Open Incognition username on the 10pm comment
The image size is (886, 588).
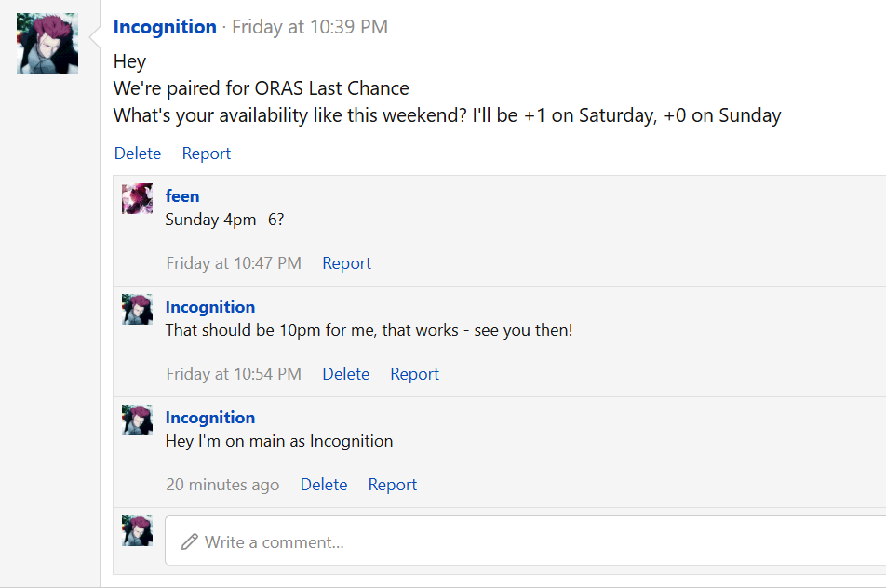(210, 306)
